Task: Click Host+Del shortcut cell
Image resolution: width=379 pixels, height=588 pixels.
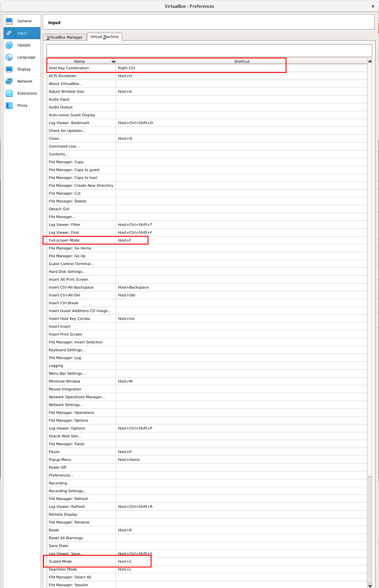Action: [x=241, y=295]
